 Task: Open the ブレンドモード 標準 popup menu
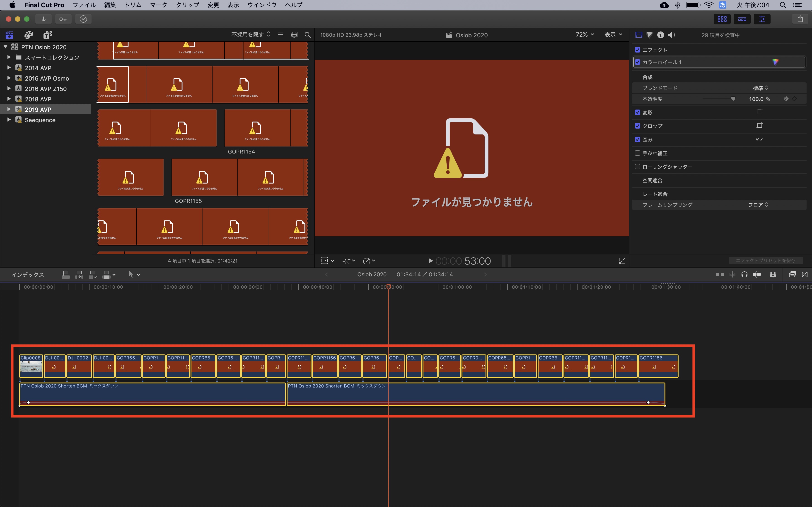click(760, 88)
